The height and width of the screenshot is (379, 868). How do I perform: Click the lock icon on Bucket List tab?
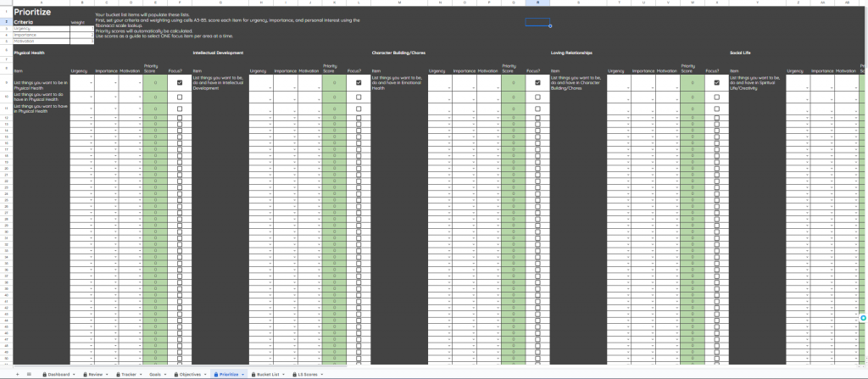coord(253,373)
